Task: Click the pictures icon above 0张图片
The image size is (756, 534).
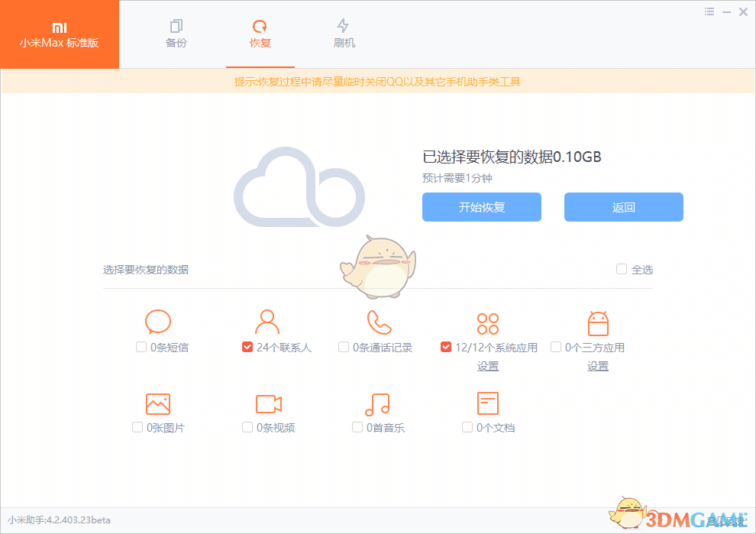Action: coord(157,403)
